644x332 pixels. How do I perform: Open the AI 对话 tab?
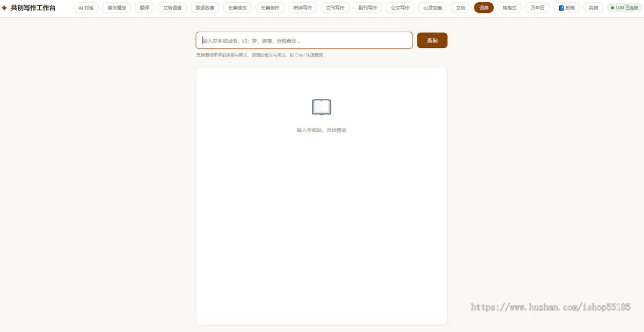click(x=86, y=8)
